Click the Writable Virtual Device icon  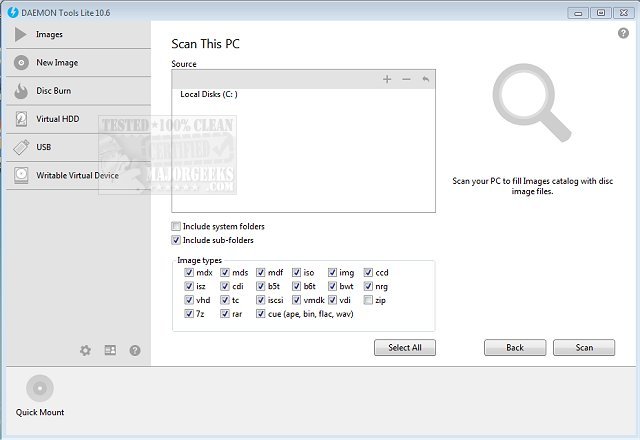click(x=21, y=176)
